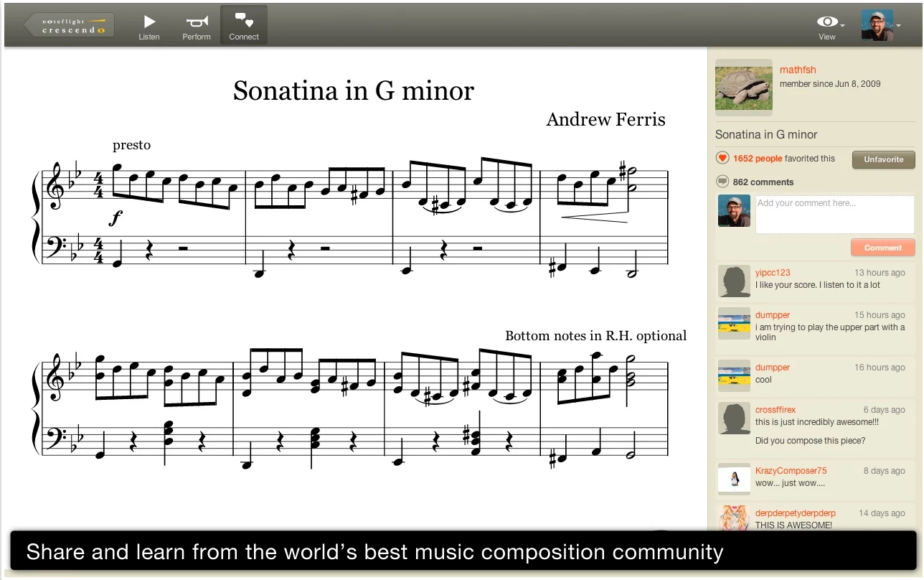Click 'Bottom notes in R.H. optional' annotation
The height and width of the screenshot is (580, 924).
pos(595,336)
